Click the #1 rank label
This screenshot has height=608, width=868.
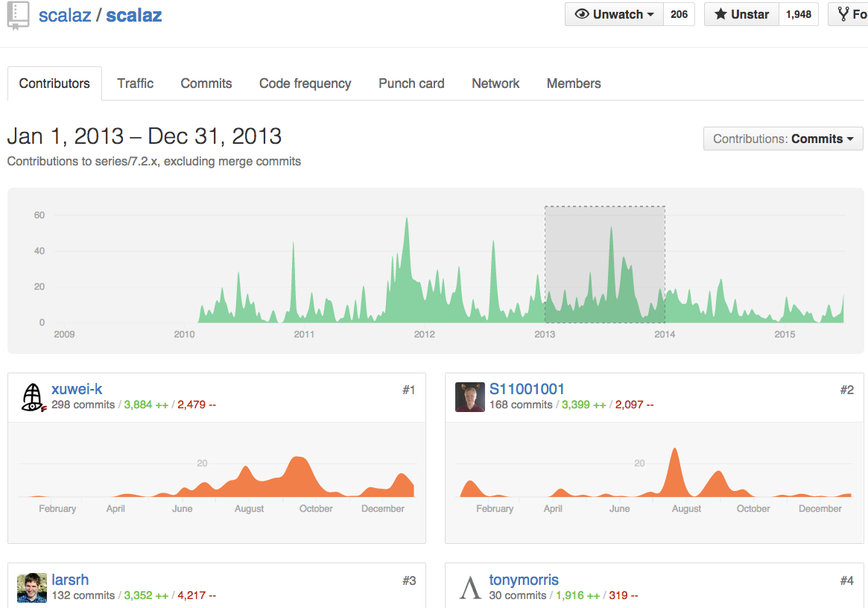pos(408,390)
